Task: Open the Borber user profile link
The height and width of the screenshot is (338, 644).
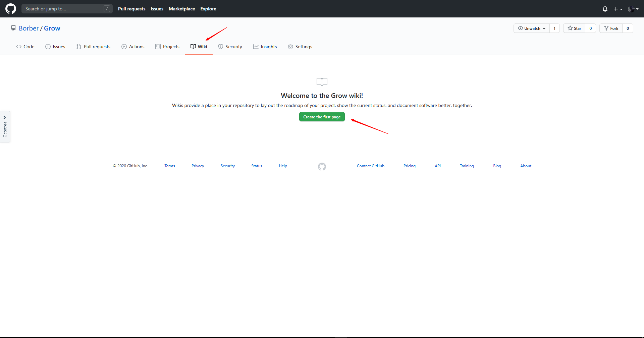Action: [x=29, y=28]
